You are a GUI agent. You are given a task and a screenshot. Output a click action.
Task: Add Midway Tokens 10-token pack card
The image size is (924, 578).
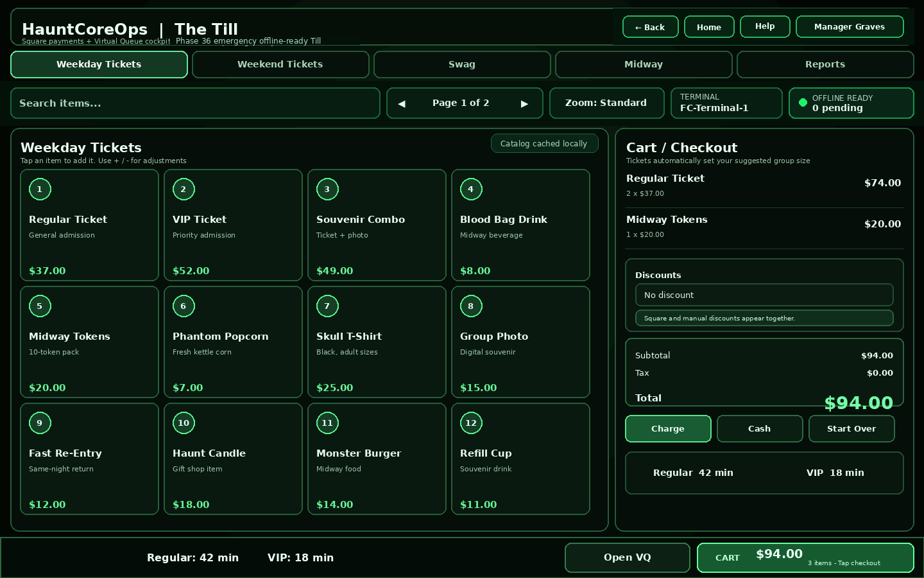point(90,342)
